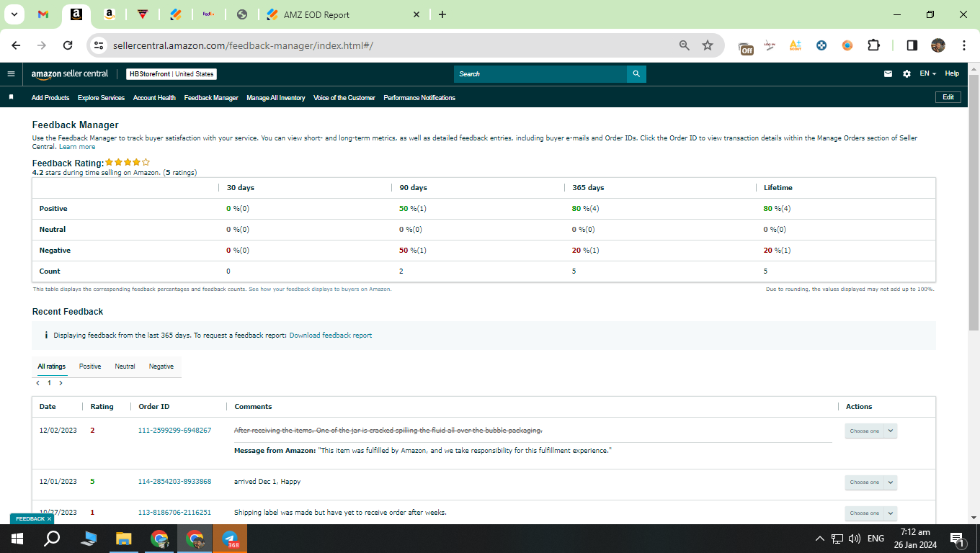This screenshot has height=553, width=980.
Task: Open the Chrome three-dot menu
Action: [964, 45]
